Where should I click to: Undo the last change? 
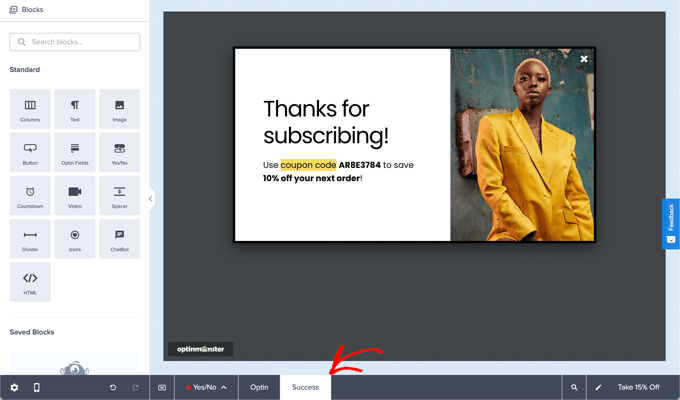coord(113,387)
